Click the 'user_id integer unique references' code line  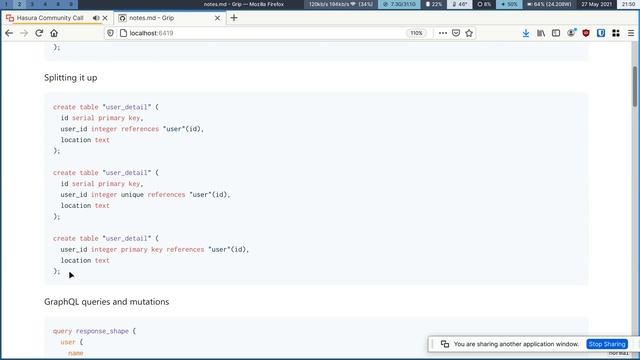pyautogui.click(x=145, y=195)
